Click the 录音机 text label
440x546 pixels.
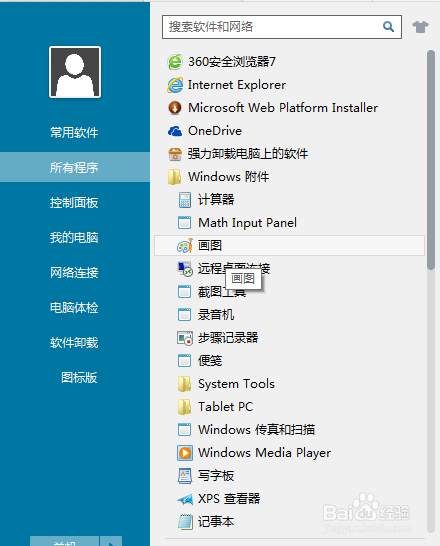click(216, 315)
